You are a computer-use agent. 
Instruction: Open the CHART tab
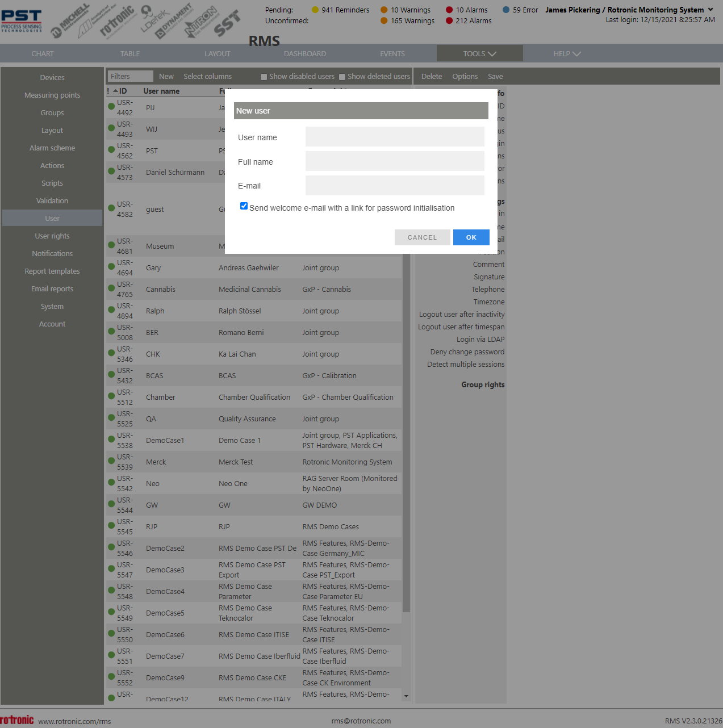43,53
